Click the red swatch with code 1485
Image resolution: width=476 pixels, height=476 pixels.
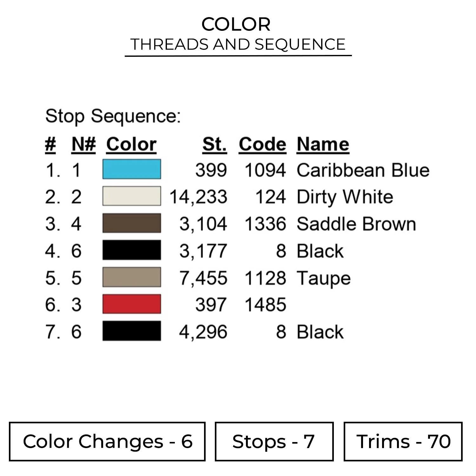click(x=131, y=304)
